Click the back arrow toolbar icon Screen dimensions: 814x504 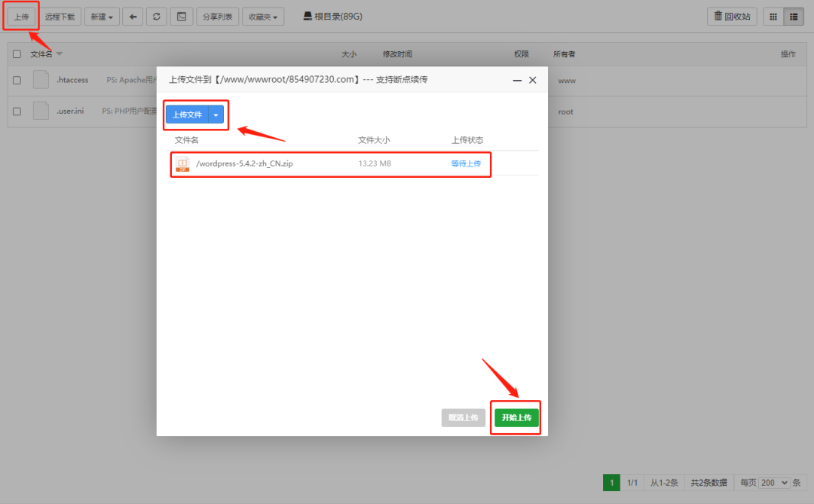tap(133, 17)
